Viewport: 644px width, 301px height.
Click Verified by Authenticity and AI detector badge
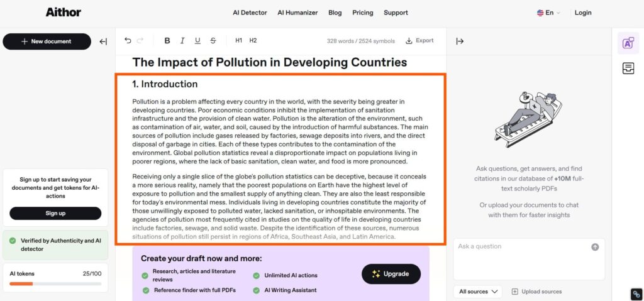point(55,244)
